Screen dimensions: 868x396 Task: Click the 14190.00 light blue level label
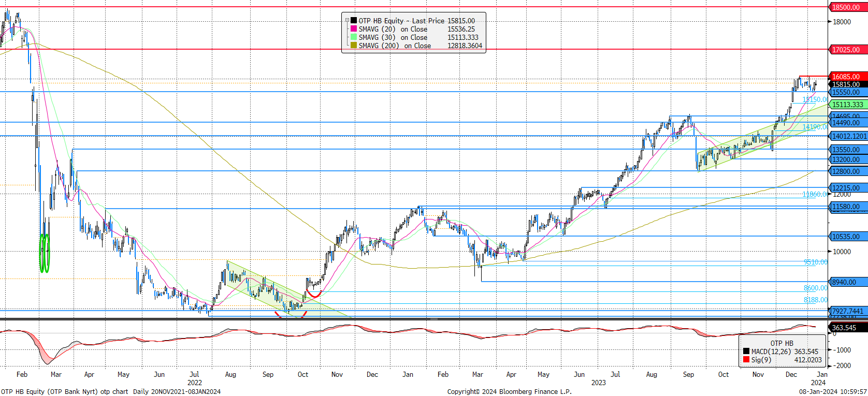[x=815, y=127]
